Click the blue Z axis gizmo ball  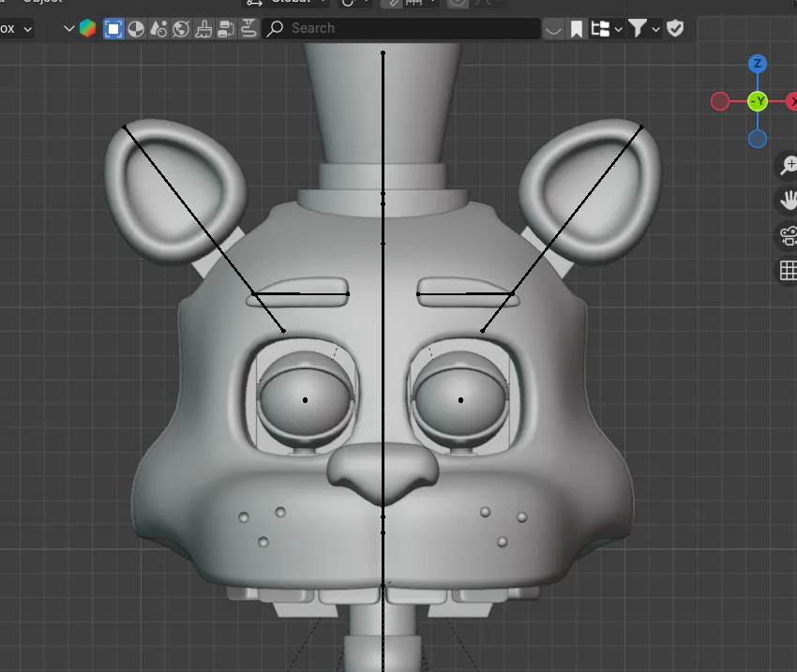point(758,64)
